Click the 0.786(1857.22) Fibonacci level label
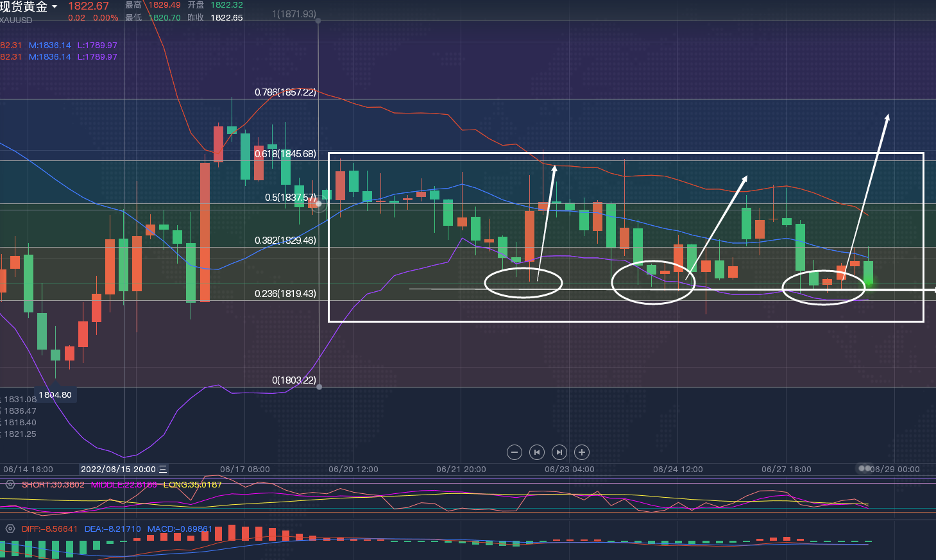 [285, 92]
